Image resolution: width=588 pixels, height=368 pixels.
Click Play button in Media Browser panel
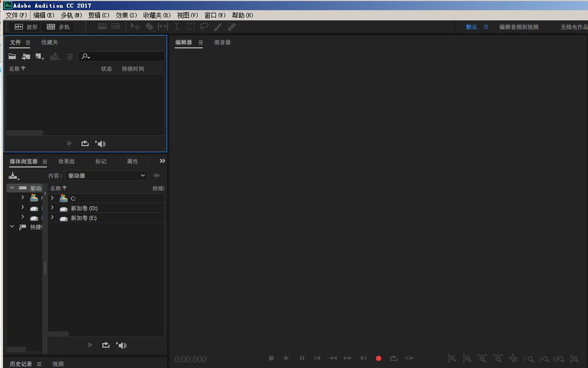[90, 345]
